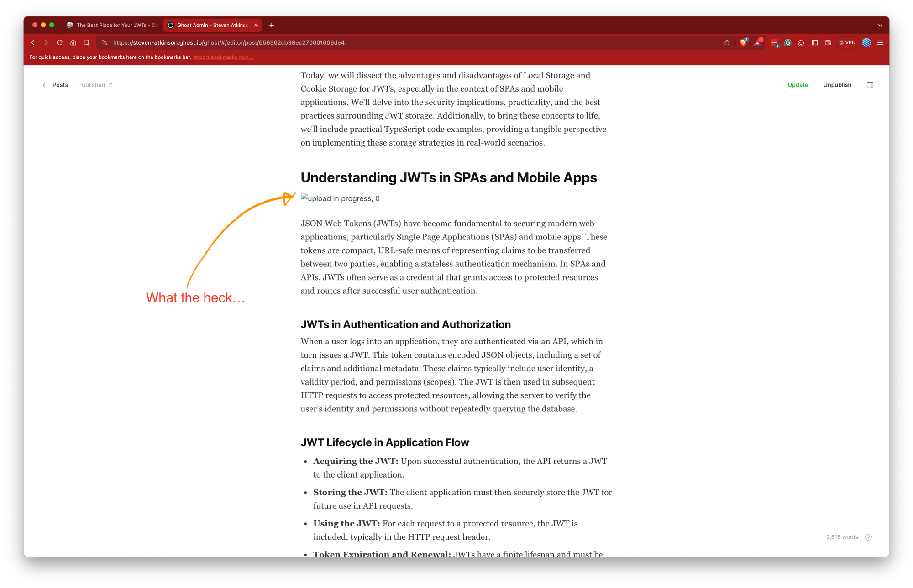Click the forward navigation arrow icon
The width and height of the screenshot is (913, 588).
(x=46, y=42)
